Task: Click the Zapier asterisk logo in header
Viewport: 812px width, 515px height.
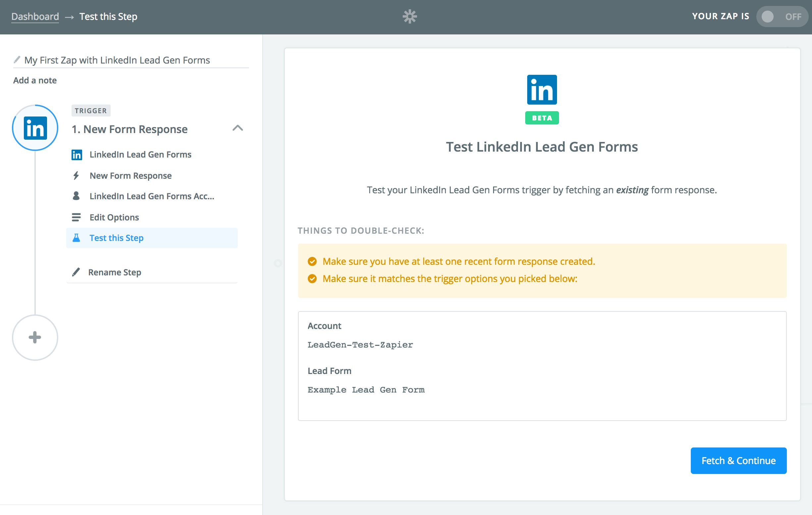Action: pyautogui.click(x=410, y=17)
